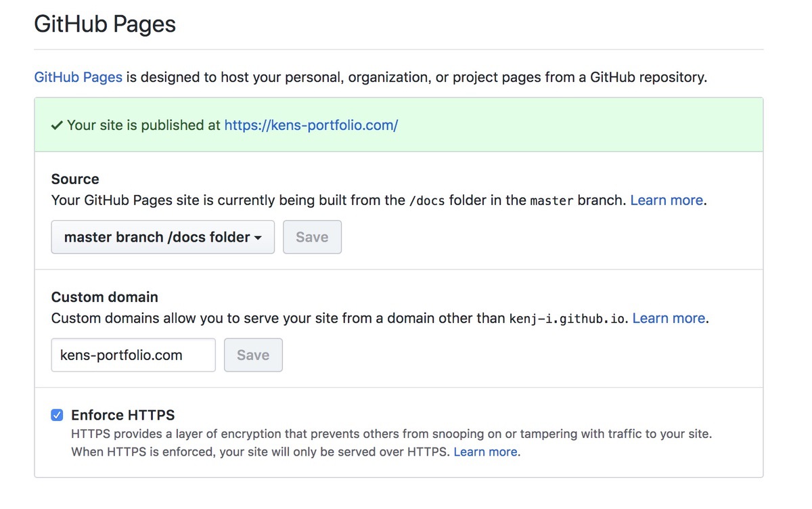Click the GitHub Pages section heading
812x509 pixels.
105,24
